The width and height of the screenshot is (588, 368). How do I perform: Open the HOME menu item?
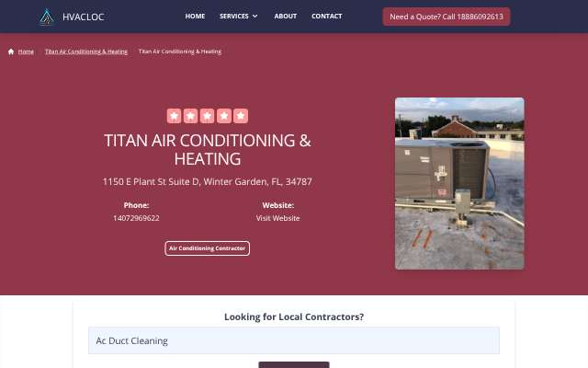195,17
